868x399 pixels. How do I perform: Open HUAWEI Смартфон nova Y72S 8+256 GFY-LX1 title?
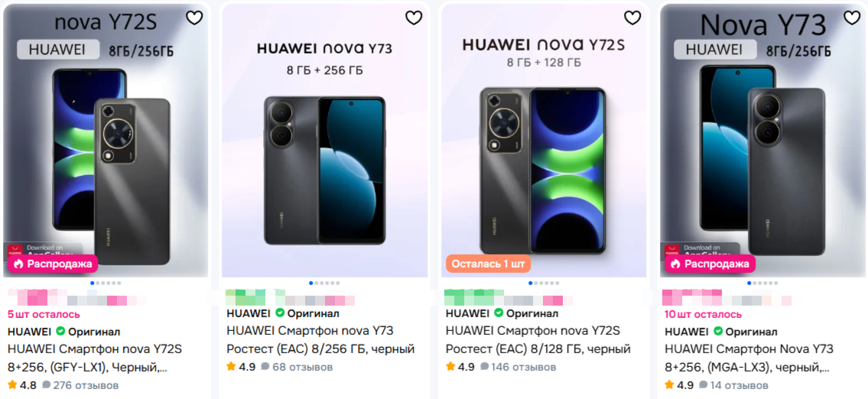click(95, 358)
